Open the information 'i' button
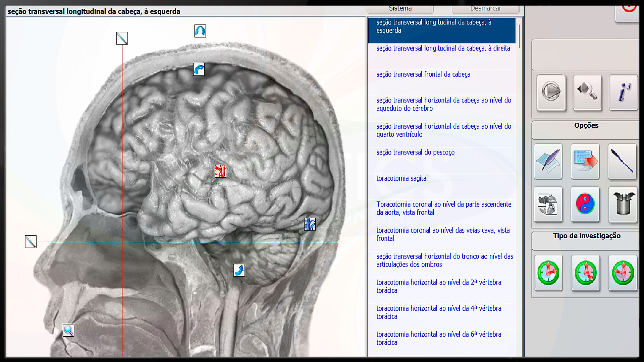This screenshot has height=362, width=644. pos(624,93)
